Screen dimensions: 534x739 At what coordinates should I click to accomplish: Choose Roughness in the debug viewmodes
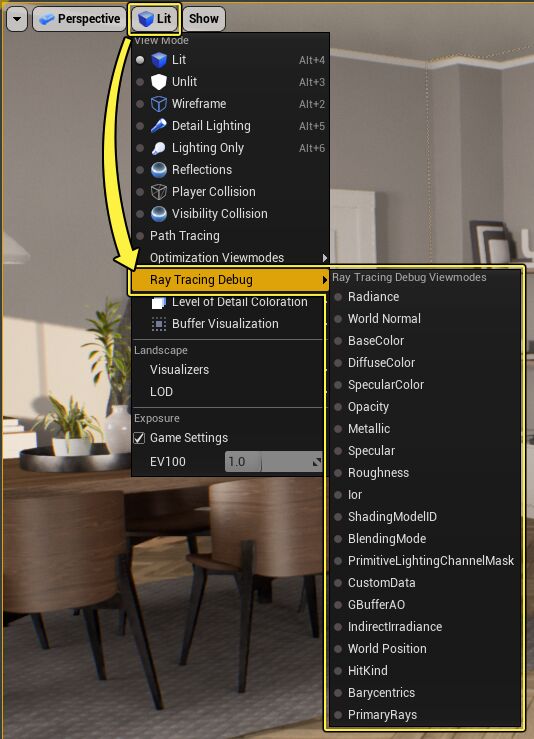point(378,473)
